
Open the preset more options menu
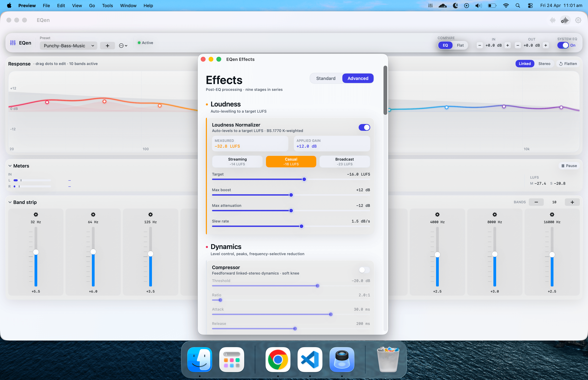point(123,46)
